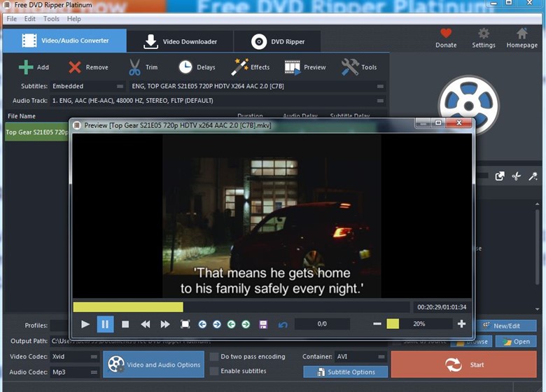Stop the preview playback
This screenshot has width=546, height=392.
pos(125,324)
